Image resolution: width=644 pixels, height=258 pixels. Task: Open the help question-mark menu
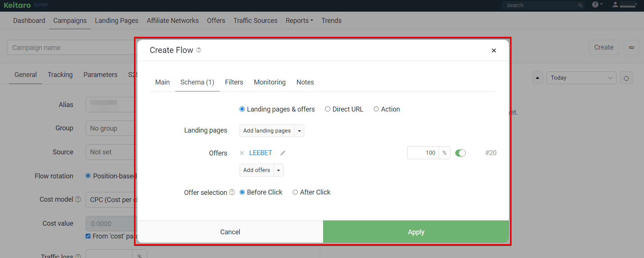pos(597,5)
